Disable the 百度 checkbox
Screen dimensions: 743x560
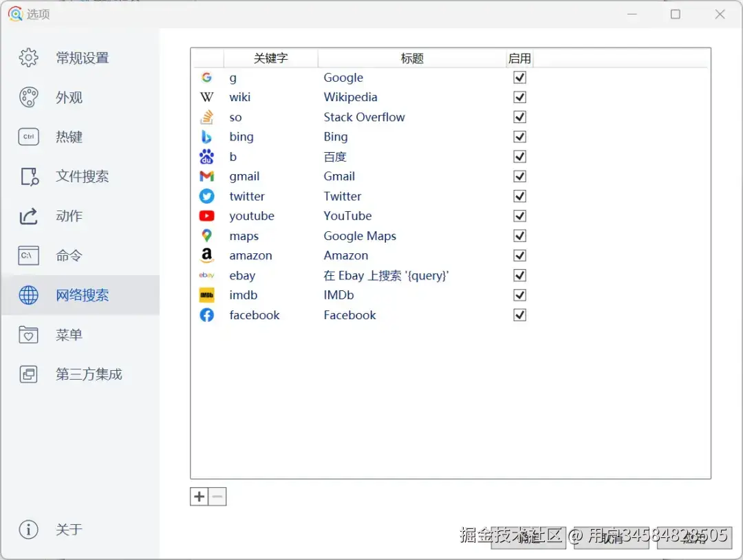pyautogui.click(x=520, y=156)
